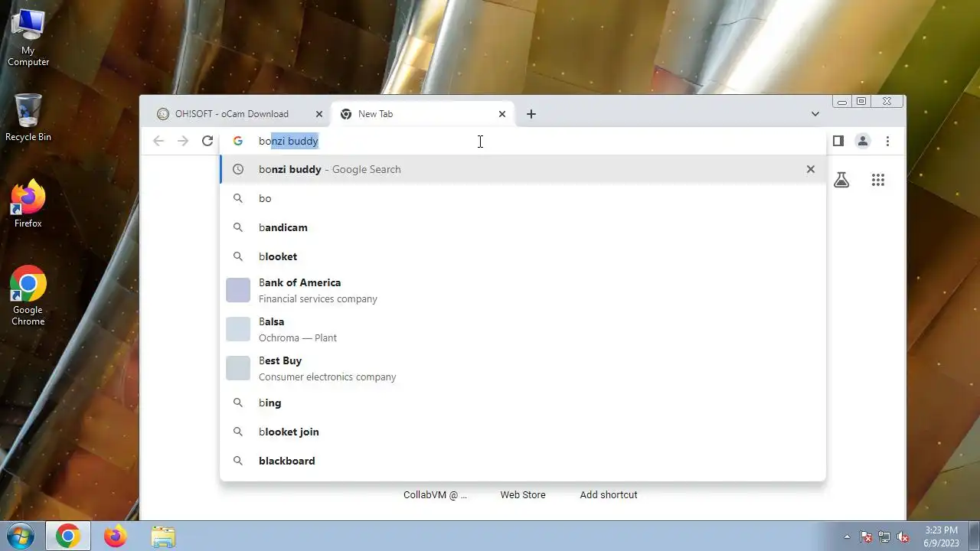
Task: Open My Computer desktop icon
Action: pos(28,38)
